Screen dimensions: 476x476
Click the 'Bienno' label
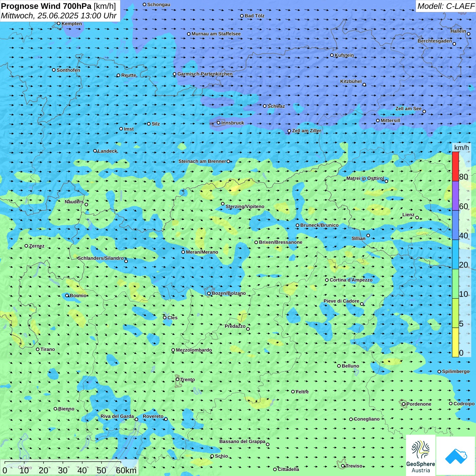point(66,409)
